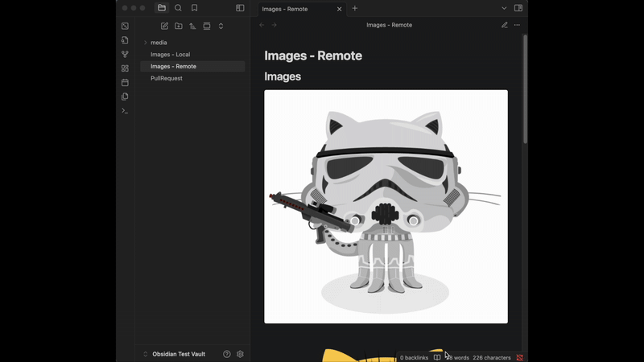Click the Images subheading
This screenshot has width=644, height=362.
(283, 76)
